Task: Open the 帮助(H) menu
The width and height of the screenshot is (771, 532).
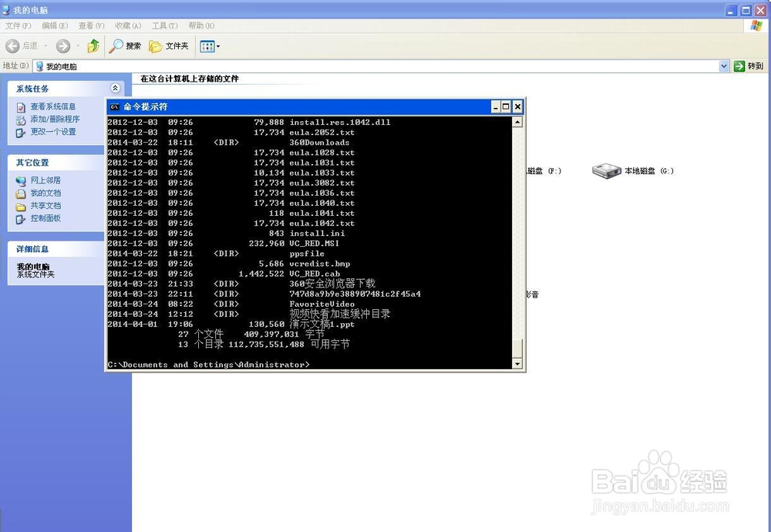Action: click(x=201, y=25)
